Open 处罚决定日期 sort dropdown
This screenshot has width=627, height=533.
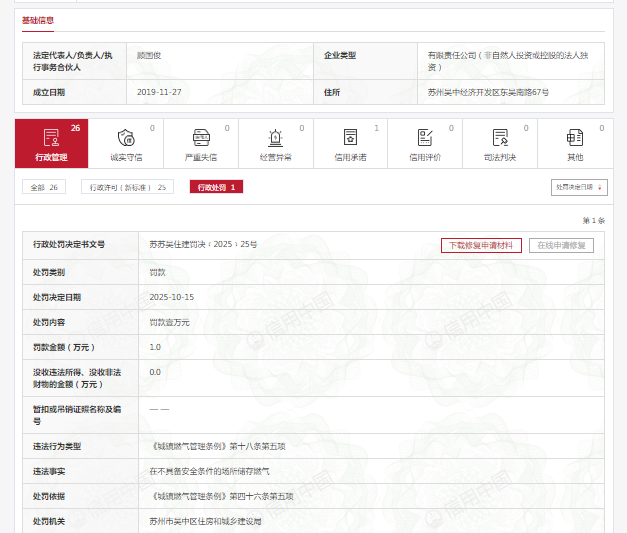pyautogui.click(x=579, y=187)
